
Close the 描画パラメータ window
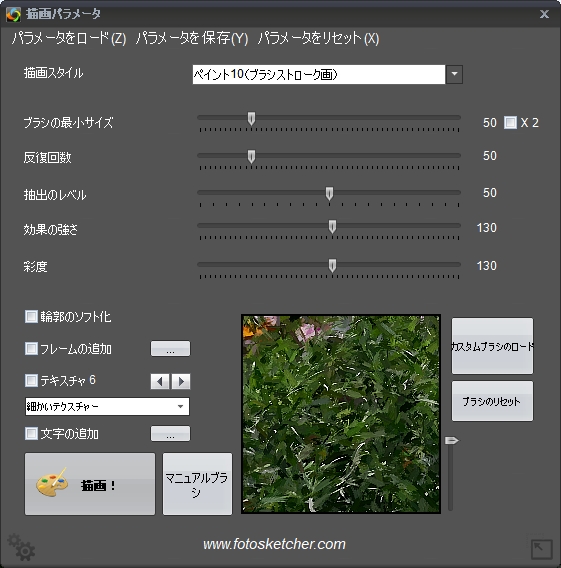(x=544, y=14)
